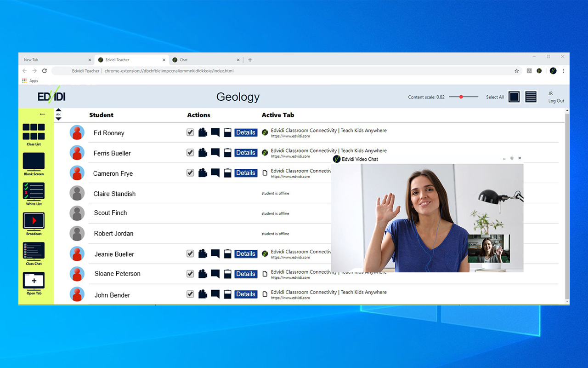Screen dimensions: 588x368
Task: Collapse the sidebar with the left arrow
Action: coord(42,114)
